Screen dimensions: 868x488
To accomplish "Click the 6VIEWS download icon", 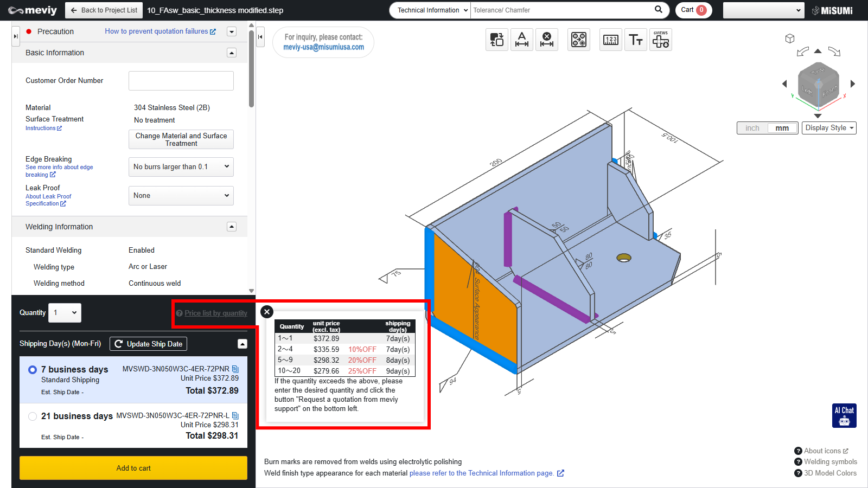I will coord(660,40).
